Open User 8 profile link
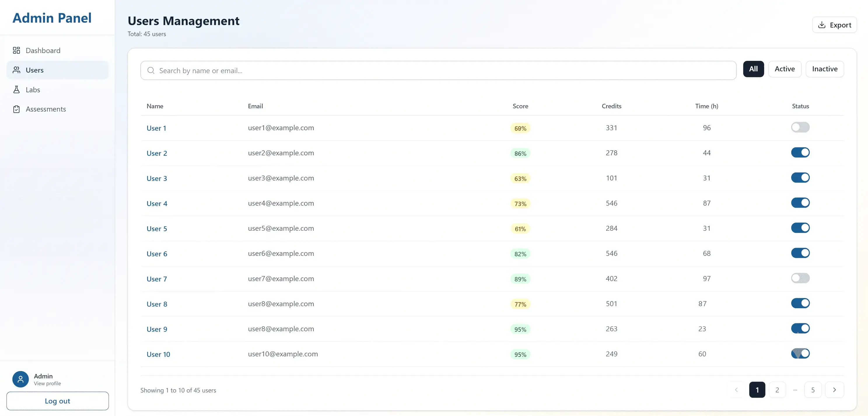Image resolution: width=868 pixels, height=416 pixels. pos(157,304)
